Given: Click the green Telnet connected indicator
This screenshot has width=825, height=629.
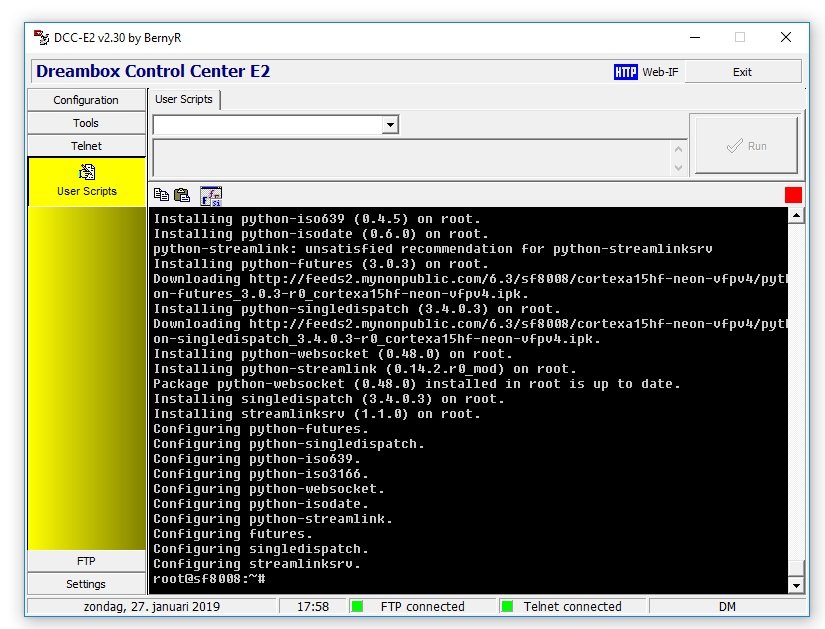Looking at the screenshot, I should coord(507,606).
